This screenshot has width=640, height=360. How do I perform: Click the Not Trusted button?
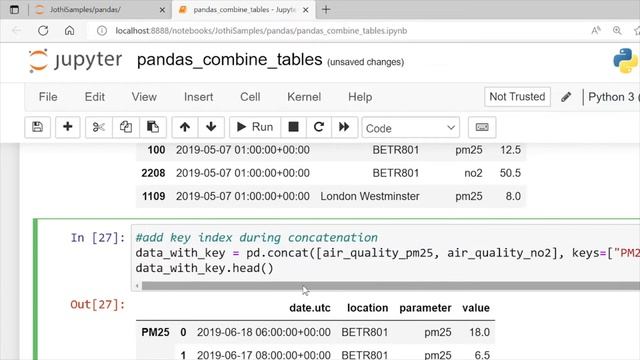click(x=517, y=97)
